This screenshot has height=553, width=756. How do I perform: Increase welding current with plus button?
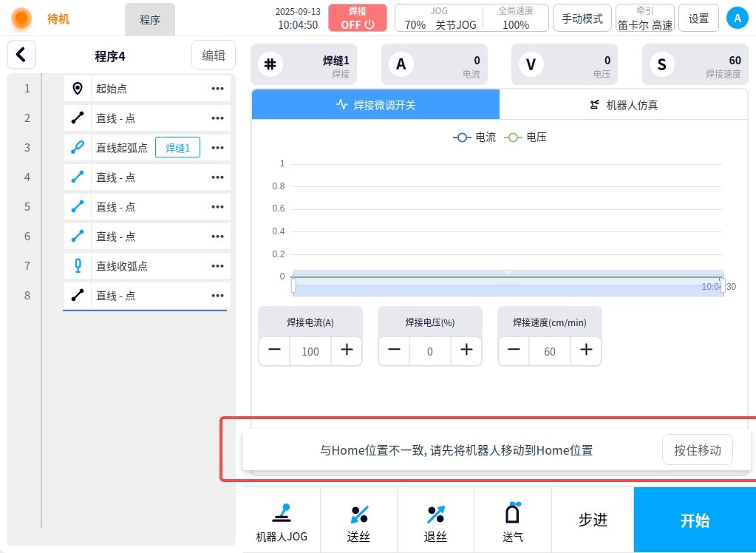coord(347,350)
